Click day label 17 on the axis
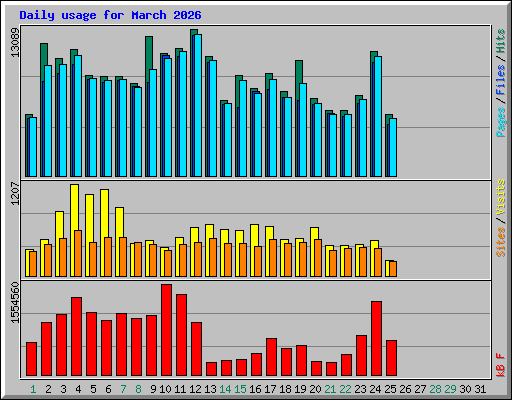Image resolution: width=512 pixels, height=400 pixels. click(270, 389)
